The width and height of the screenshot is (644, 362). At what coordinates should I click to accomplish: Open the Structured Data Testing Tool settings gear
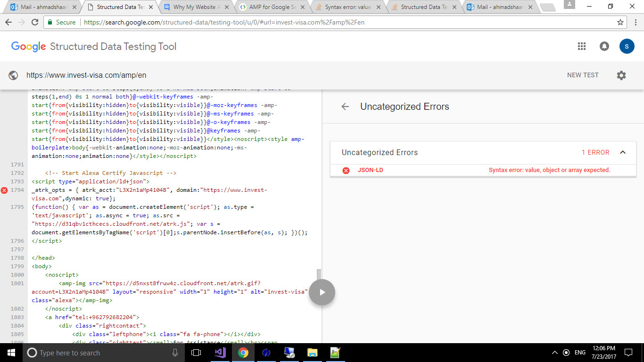[621, 75]
